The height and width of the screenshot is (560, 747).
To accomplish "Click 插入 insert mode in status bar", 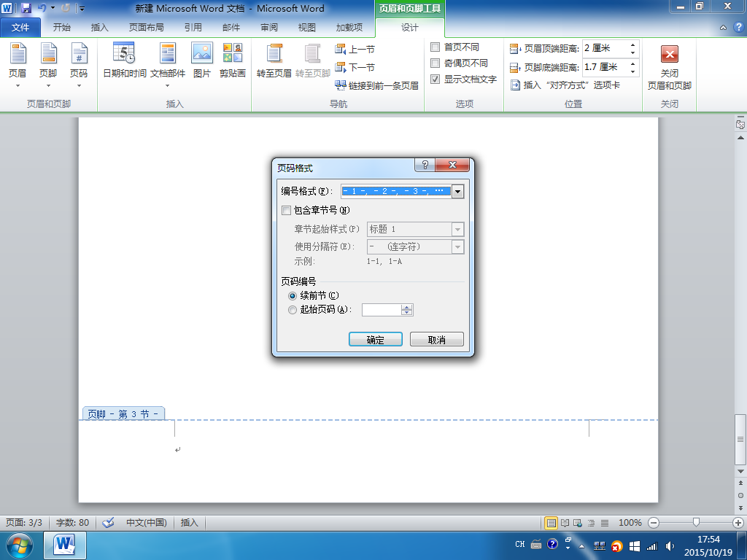I will pos(189,522).
